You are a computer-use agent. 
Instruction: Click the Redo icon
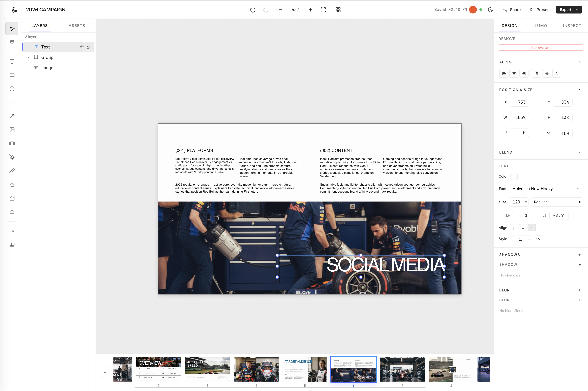pyautogui.click(x=266, y=10)
